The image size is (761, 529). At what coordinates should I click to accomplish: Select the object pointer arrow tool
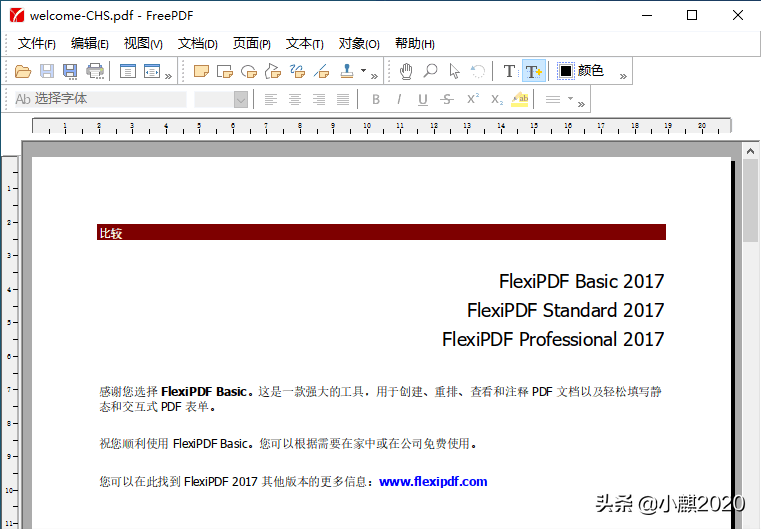(x=454, y=71)
